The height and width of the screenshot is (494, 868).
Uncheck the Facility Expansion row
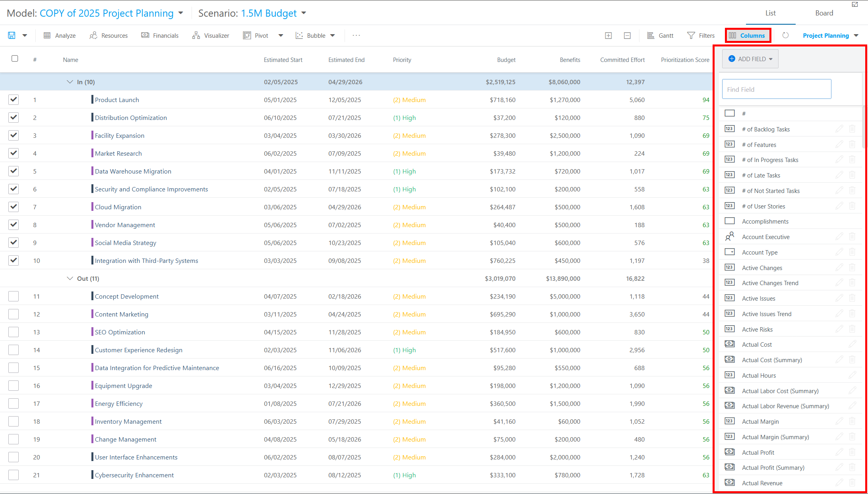(x=14, y=135)
